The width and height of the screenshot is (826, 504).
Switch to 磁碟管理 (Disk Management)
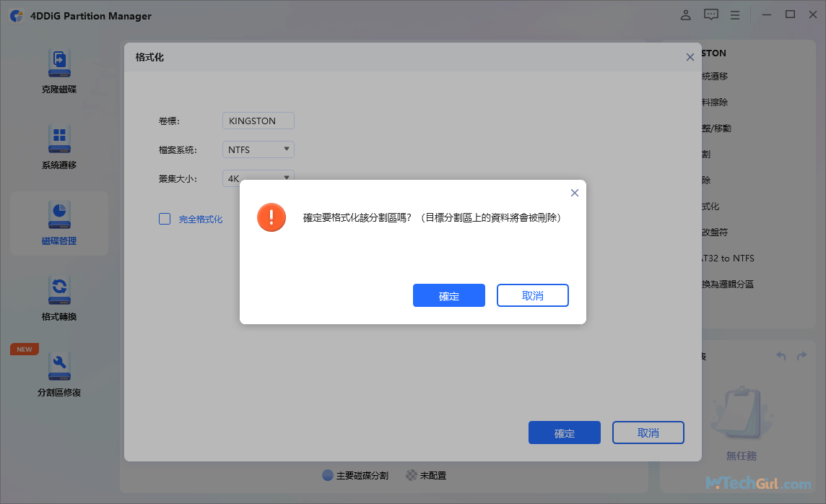tap(59, 224)
